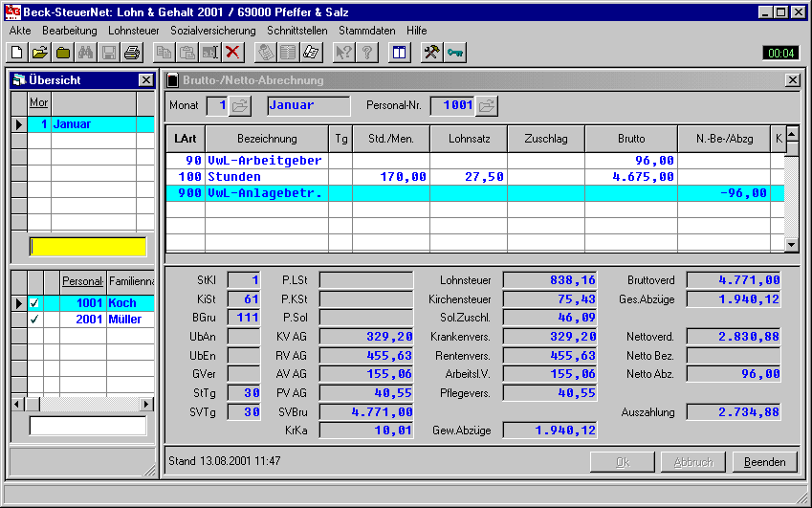Select the VwL-Arbeitgeber row
This screenshot has width=812, height=508.
click(x=475, y=161)
